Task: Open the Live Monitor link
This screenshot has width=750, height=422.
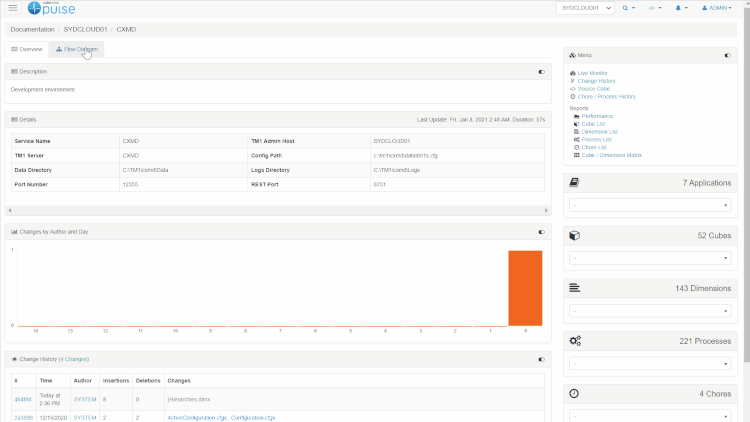Action: (x=593, y=73)
